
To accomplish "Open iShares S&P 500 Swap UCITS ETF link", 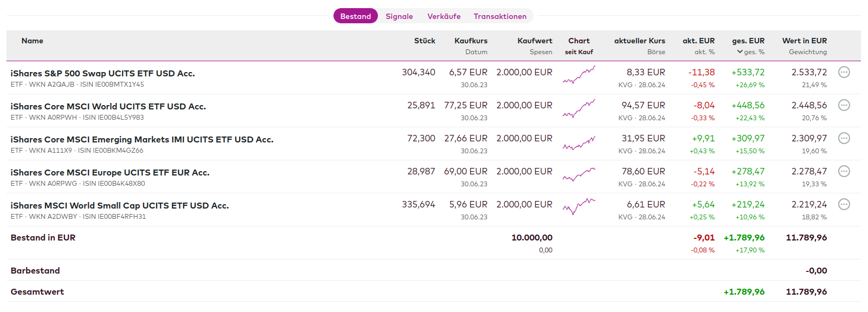I will pyautogui.click(x=102, y=74).
